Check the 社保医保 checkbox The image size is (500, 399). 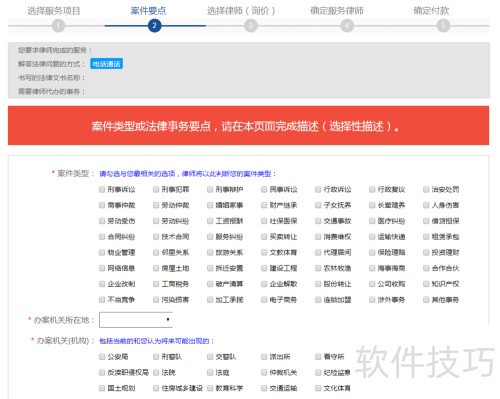264,221
